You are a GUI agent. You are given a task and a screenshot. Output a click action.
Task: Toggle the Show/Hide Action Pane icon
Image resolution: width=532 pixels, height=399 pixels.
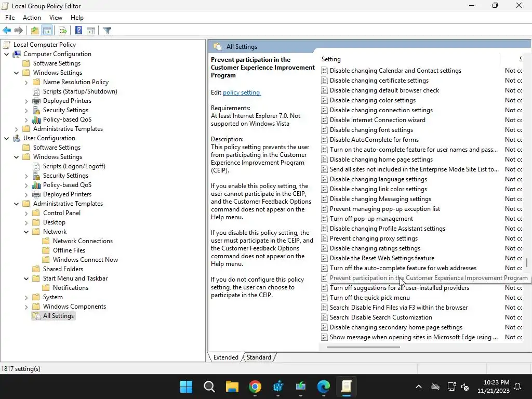[91, 31]
